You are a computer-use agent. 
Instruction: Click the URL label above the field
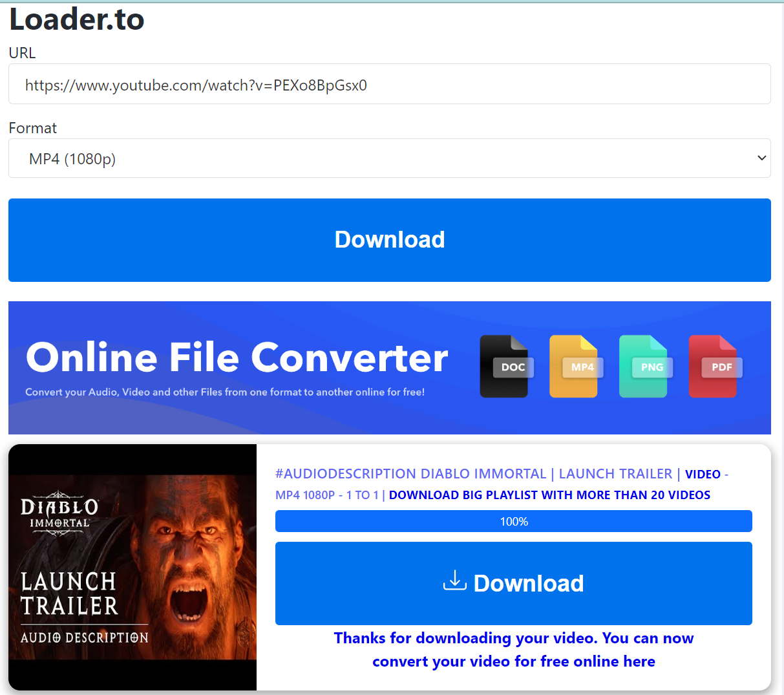(x=22, y=53)
